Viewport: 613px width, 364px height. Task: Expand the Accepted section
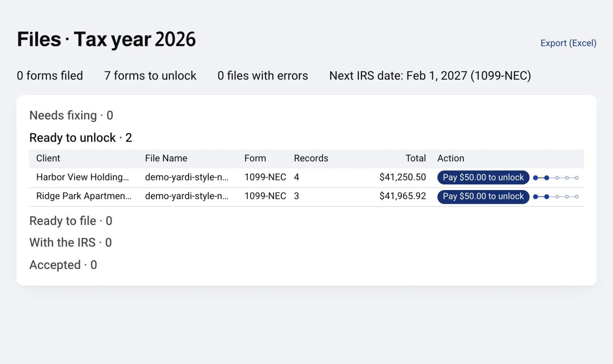click(x=63, y=265)
